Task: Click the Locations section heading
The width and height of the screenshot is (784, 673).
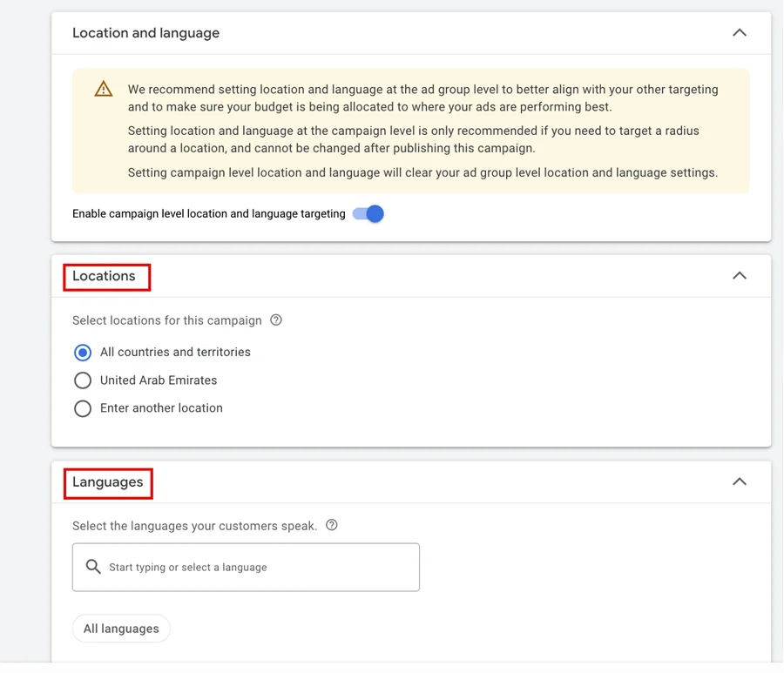Action: point(104,276)
